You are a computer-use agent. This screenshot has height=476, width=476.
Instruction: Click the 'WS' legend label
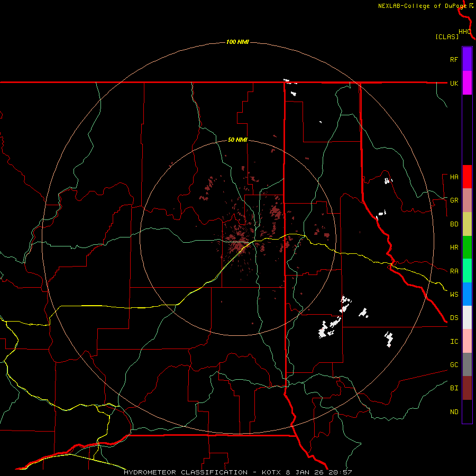(x=454, y=295)
